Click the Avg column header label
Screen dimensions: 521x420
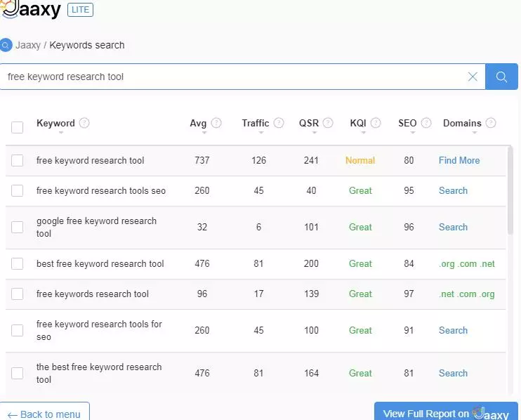click(198, 124)
